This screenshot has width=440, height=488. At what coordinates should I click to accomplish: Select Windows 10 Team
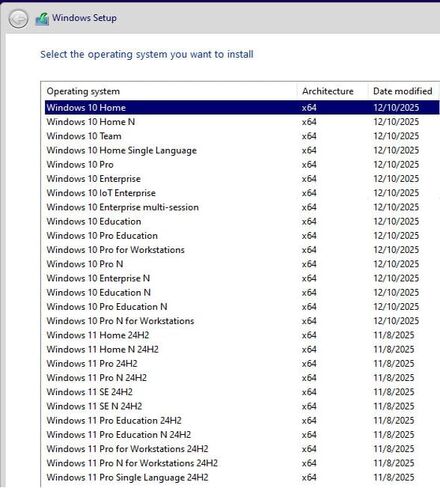click(242, 136)
